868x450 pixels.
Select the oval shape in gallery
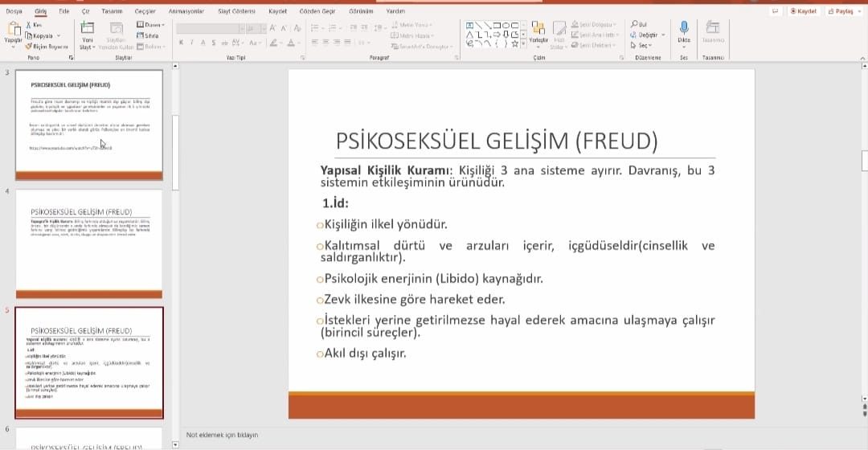pos(506,26)
